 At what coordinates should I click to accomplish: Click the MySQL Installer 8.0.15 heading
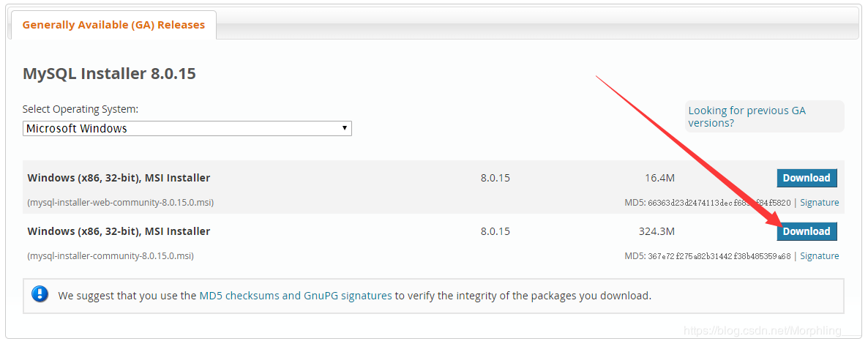tap(109, 74)
